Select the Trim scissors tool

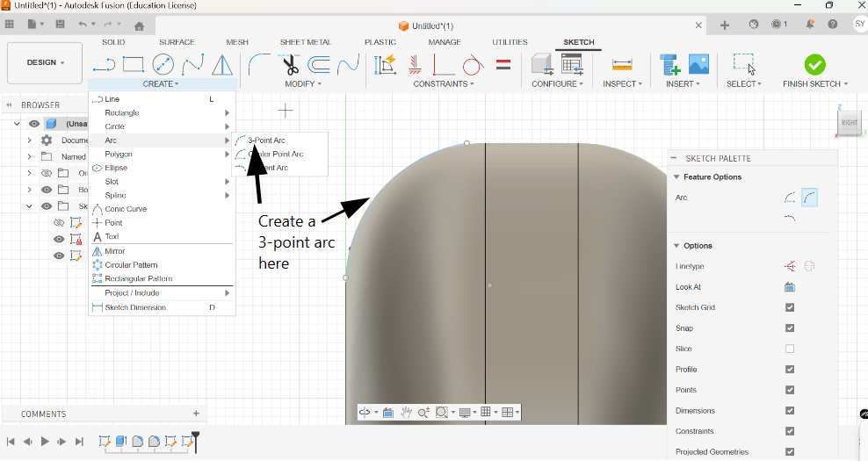pos(290,64)
